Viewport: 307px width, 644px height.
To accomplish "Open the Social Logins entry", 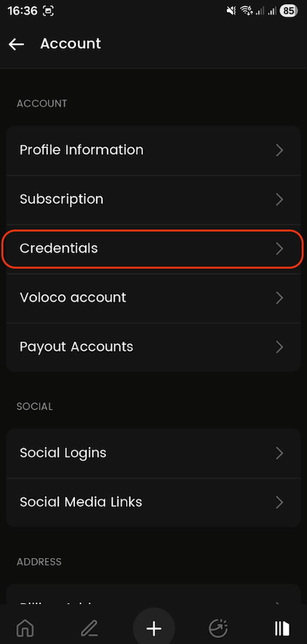I will [x=154, y=454].
